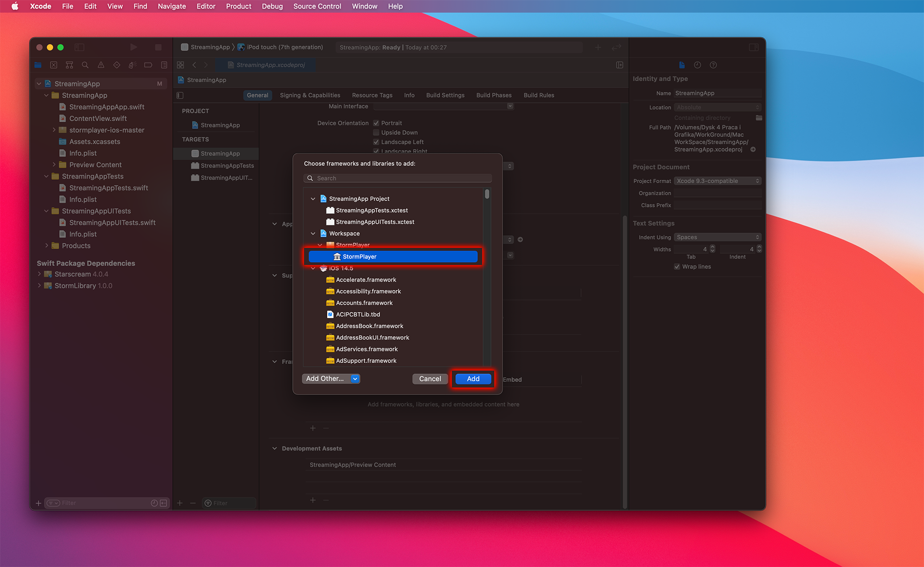The width and height of the screenshot is (924, 567).
Task: Open the Symbol navigator icon
Action: click(x=69, y=65)
